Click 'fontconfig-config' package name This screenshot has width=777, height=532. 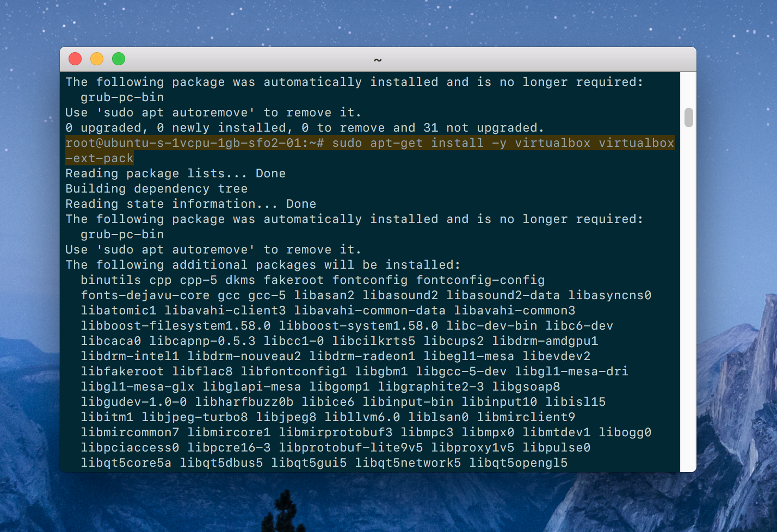[x=480, y=280]
